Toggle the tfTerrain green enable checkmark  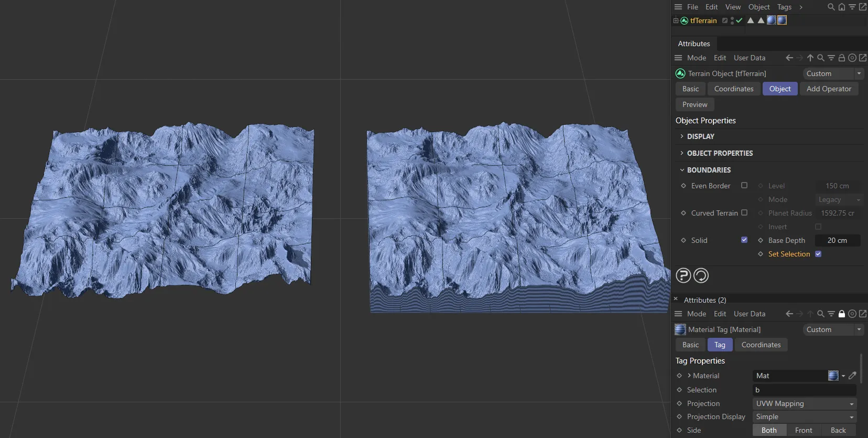(739, 20)
